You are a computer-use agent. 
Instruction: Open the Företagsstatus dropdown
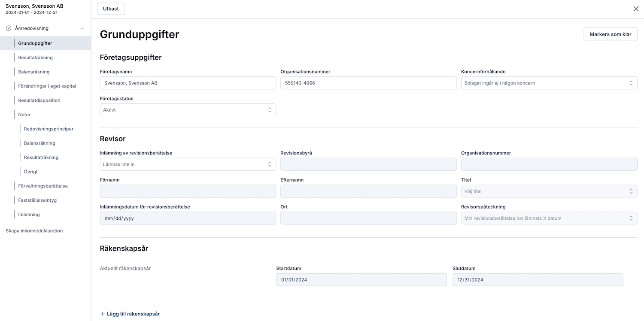(188, 110)
